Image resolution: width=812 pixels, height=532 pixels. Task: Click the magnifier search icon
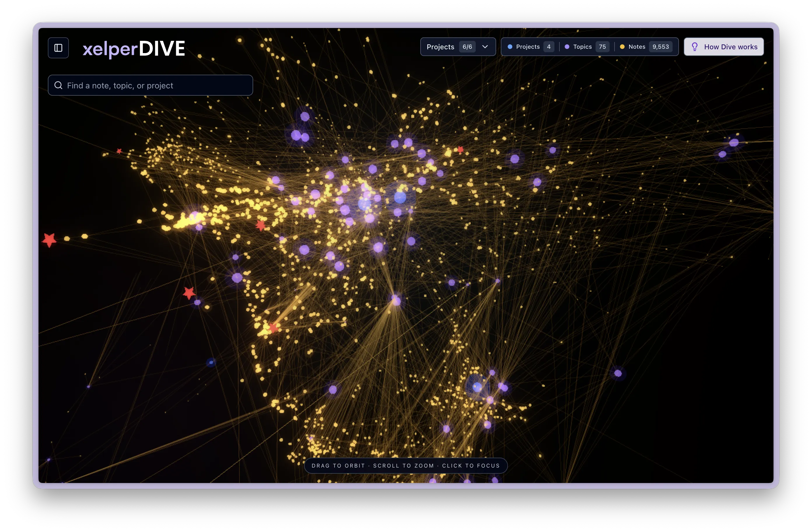pos(58,85)
